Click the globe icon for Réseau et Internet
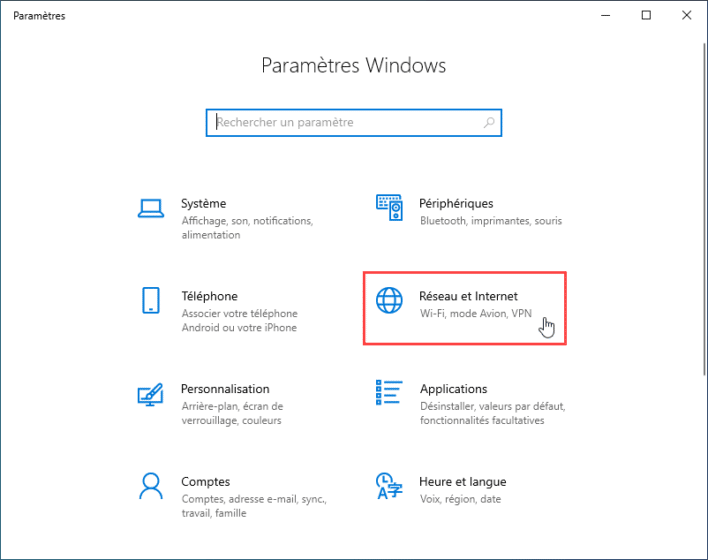Viewport: 708px width, 560px height. (388, 301)
